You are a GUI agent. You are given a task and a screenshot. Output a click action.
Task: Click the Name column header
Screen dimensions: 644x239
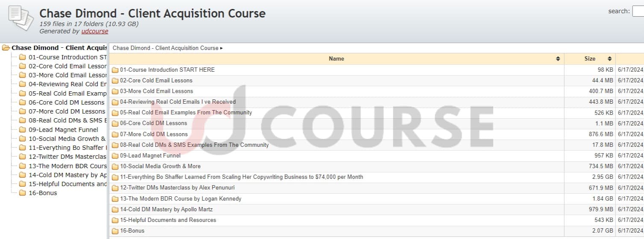pyautogui.click(x=336, y=59)
